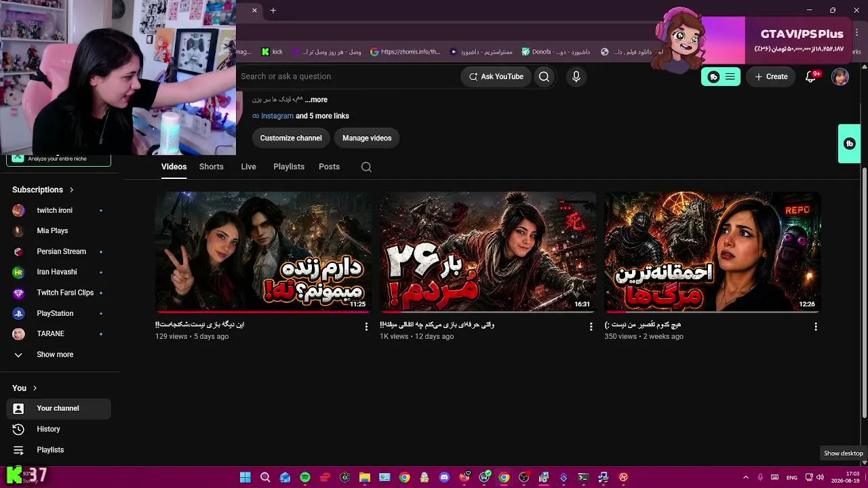Open the 11:25 video thumbnail
Image resolution: width=868 pixels, height=488 pixels.
[x=264, y=252]
